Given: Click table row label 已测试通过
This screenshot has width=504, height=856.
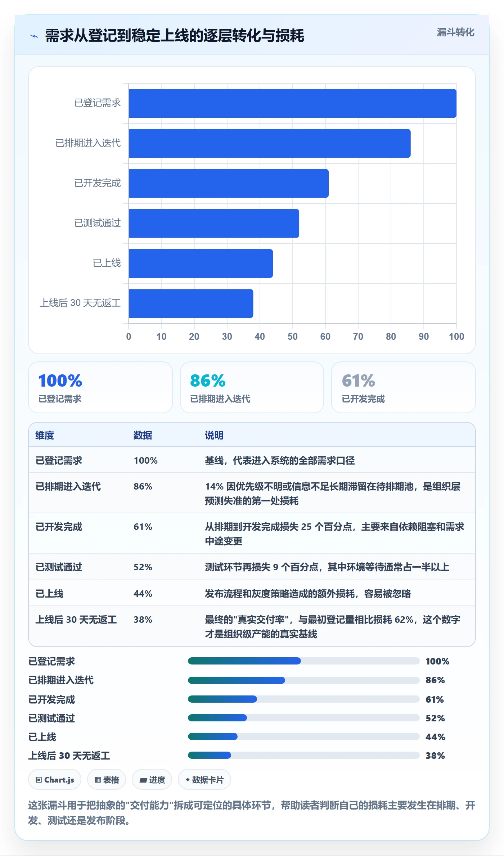Looking at the screenshot, I should (x=59, y=567).
